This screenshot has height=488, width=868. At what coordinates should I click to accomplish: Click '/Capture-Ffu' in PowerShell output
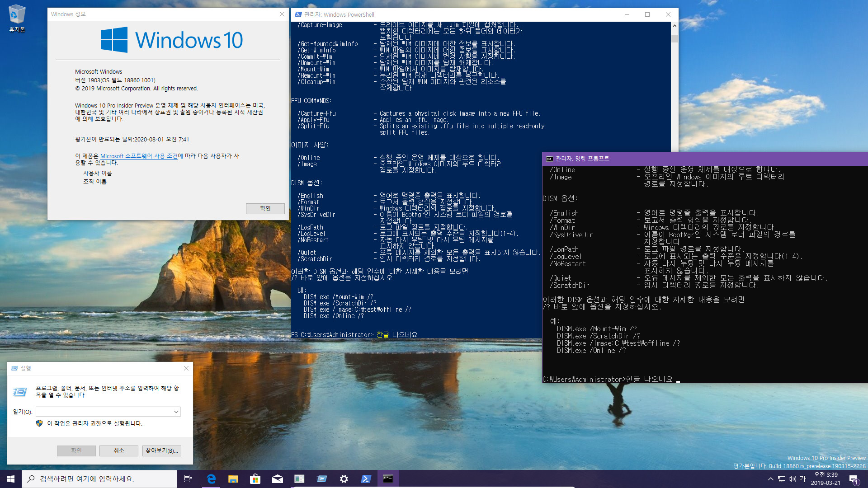point(316,113)
